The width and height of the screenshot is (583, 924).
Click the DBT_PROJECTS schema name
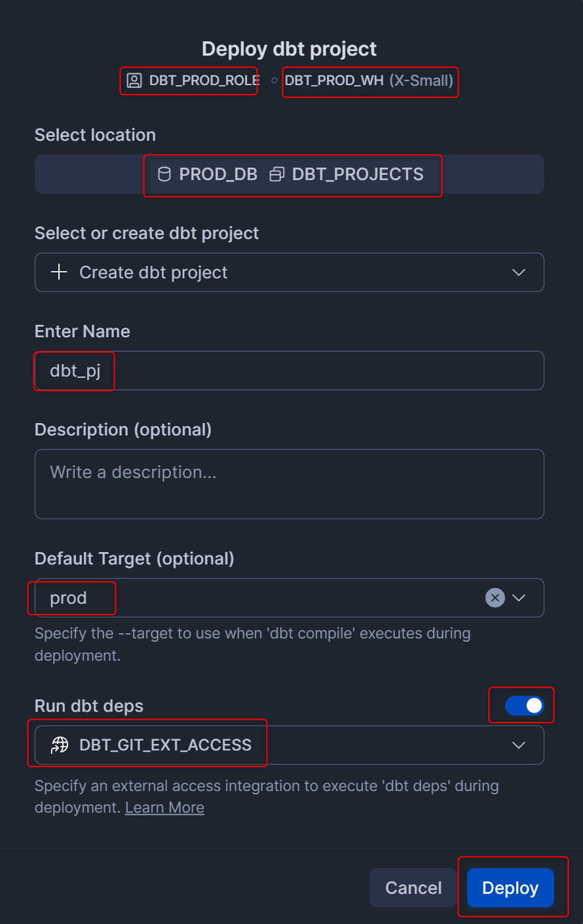coord(358,174)
